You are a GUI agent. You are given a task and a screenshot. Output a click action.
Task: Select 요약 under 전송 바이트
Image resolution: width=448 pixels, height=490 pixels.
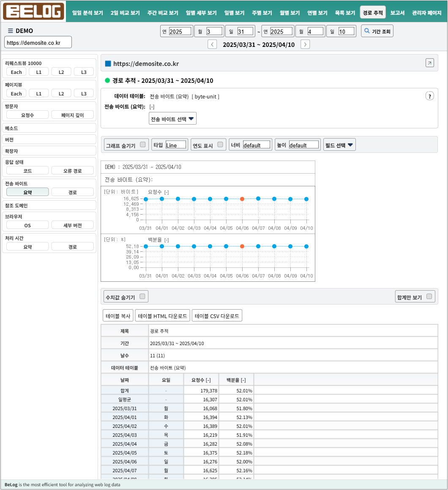[27, 192]
